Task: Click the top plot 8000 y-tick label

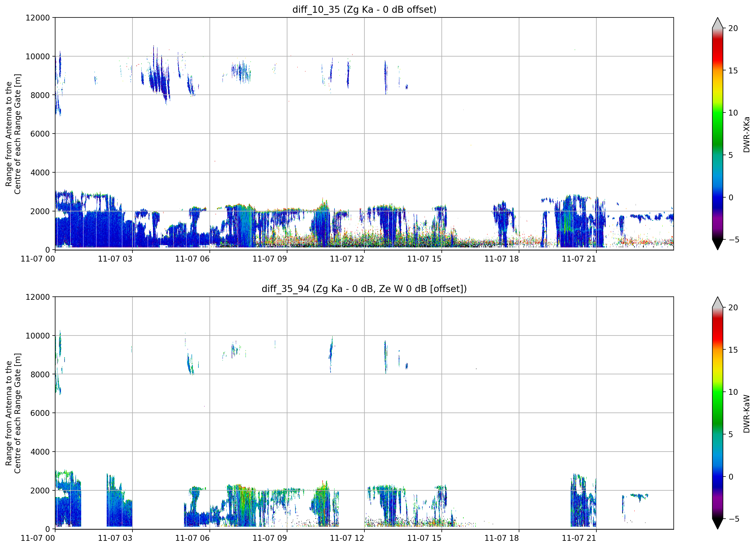Action: [x=40, y=95]
